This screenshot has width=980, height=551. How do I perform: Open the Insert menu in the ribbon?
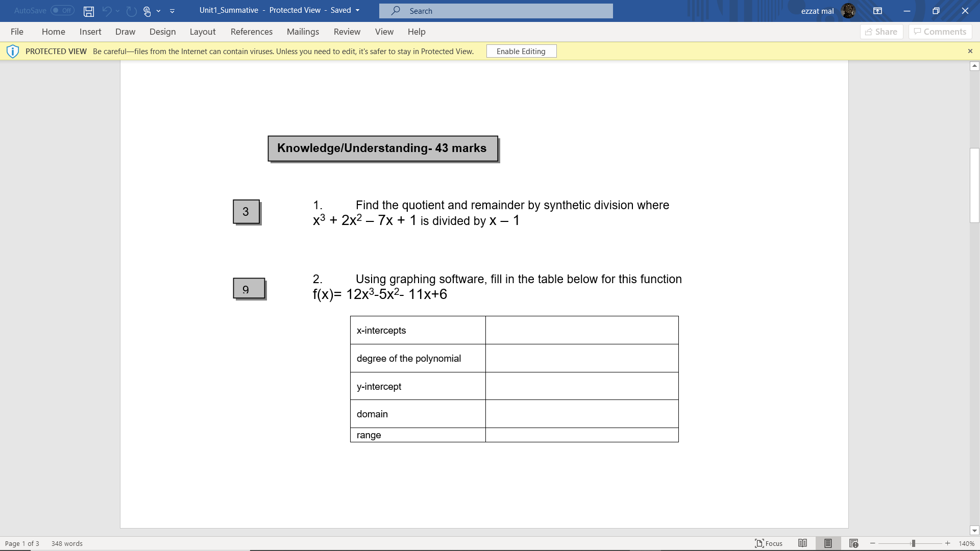pos(90,32)
